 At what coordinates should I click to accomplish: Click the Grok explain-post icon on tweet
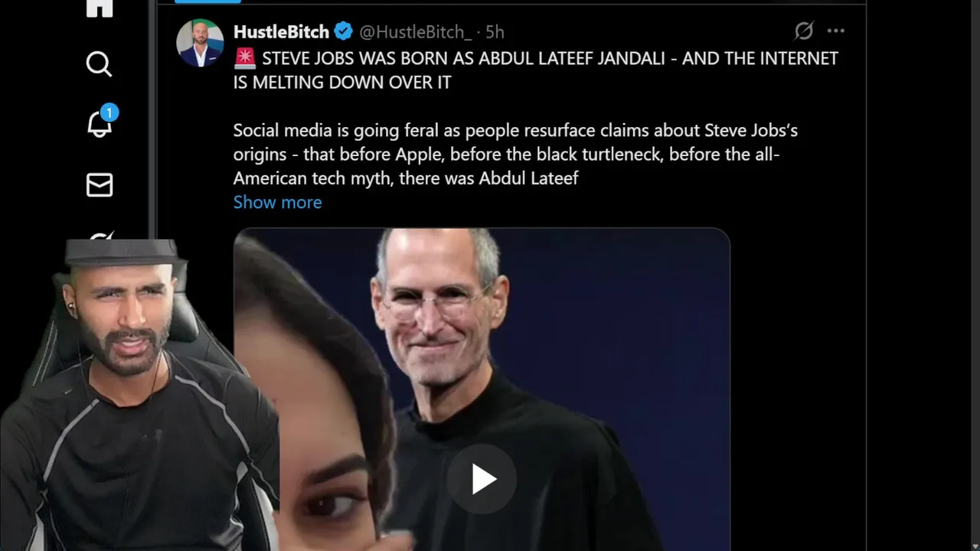coord(803,31)
